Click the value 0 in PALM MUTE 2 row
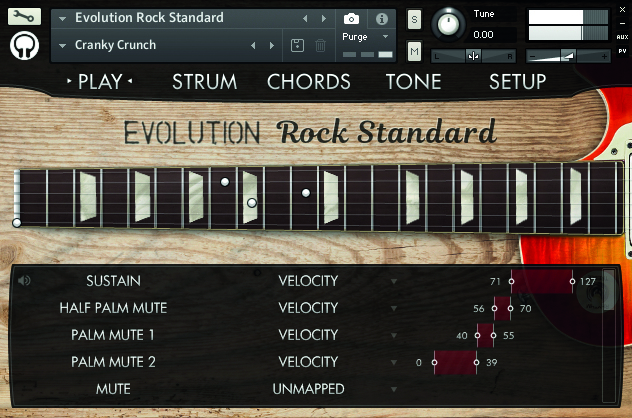Viewport: 632px width, 418px height. click(418, 363)
